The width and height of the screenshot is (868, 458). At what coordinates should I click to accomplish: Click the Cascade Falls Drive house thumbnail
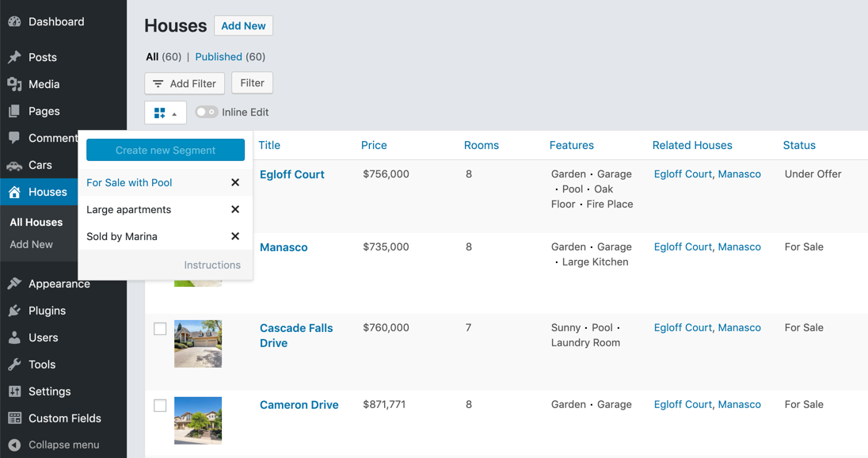[198, 343]
